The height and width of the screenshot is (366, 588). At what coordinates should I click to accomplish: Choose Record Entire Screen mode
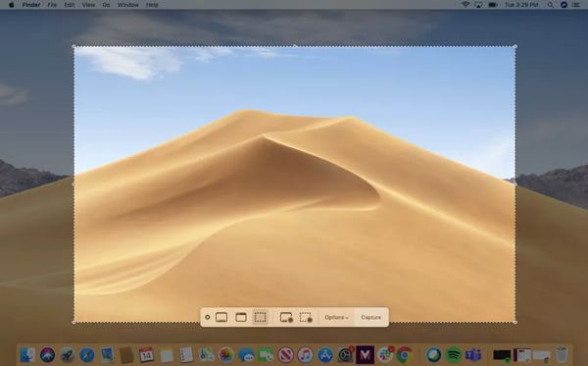[x=286, y=318]
